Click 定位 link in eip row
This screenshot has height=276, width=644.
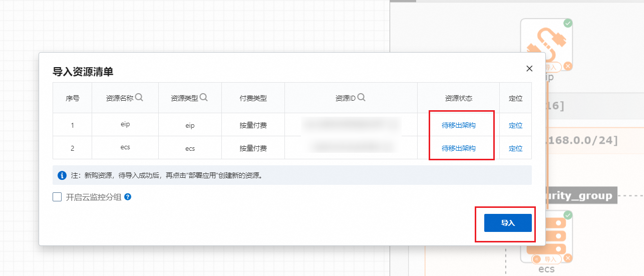tap(516, 125)
